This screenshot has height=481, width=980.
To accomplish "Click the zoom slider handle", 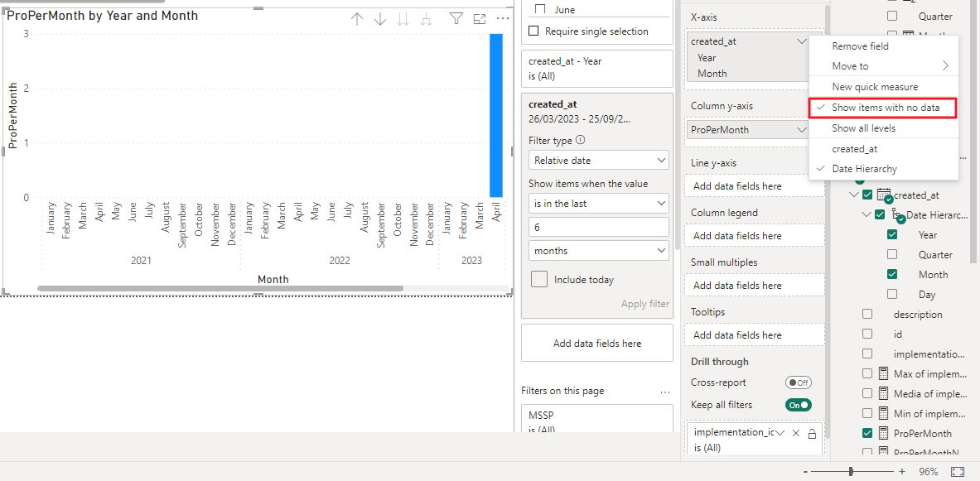I will [x=851, y=472].
